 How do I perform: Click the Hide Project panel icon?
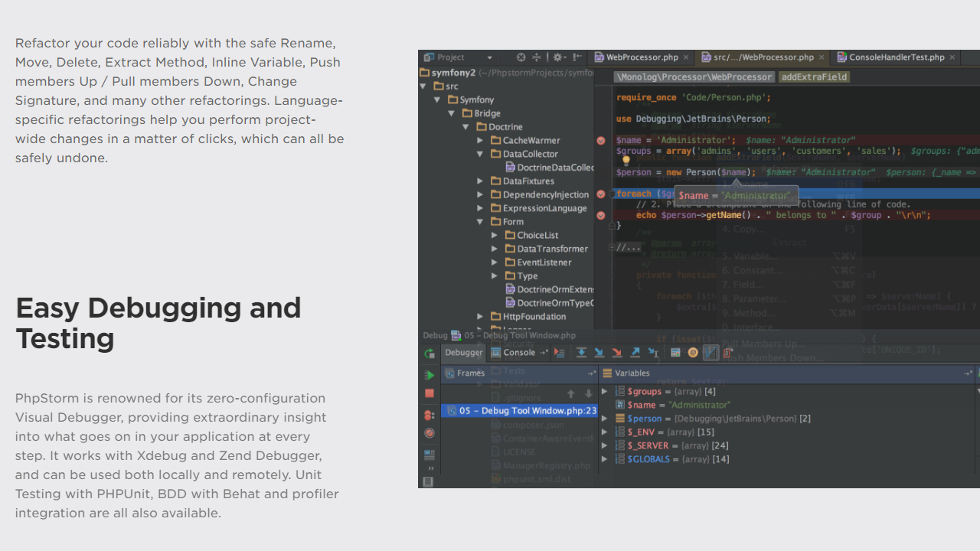577,57
